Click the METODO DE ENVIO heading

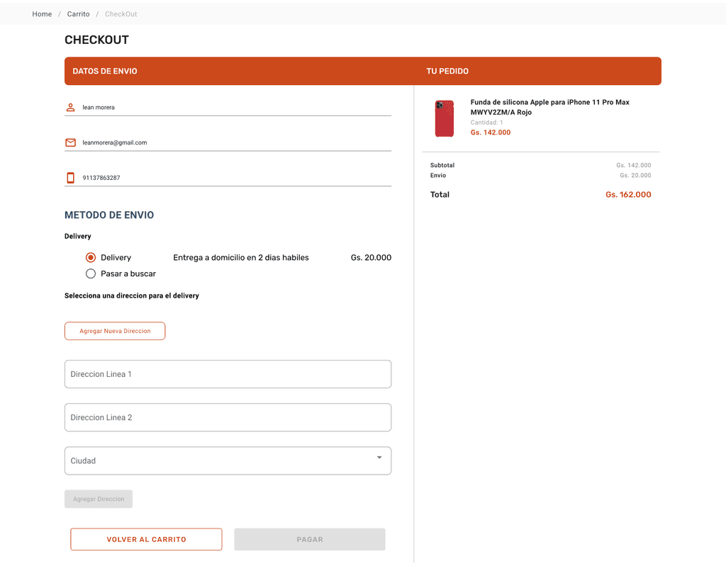tap(109, 215)
